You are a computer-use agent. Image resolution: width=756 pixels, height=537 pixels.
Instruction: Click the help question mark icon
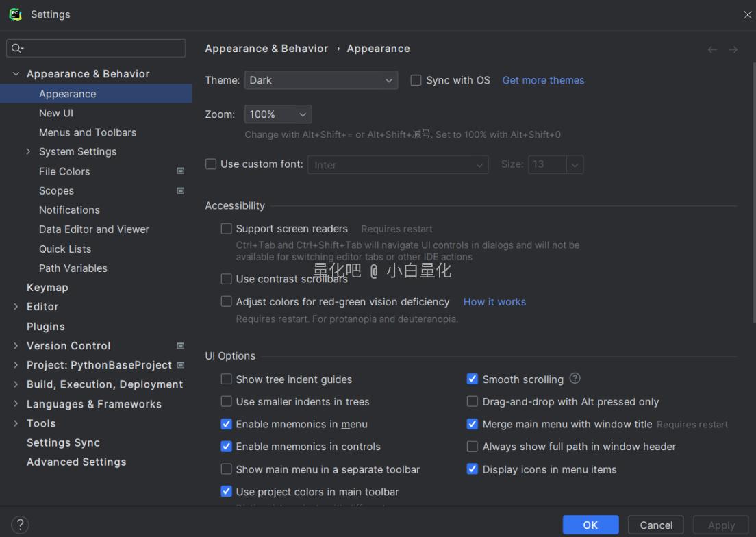(x=20, y=525)
